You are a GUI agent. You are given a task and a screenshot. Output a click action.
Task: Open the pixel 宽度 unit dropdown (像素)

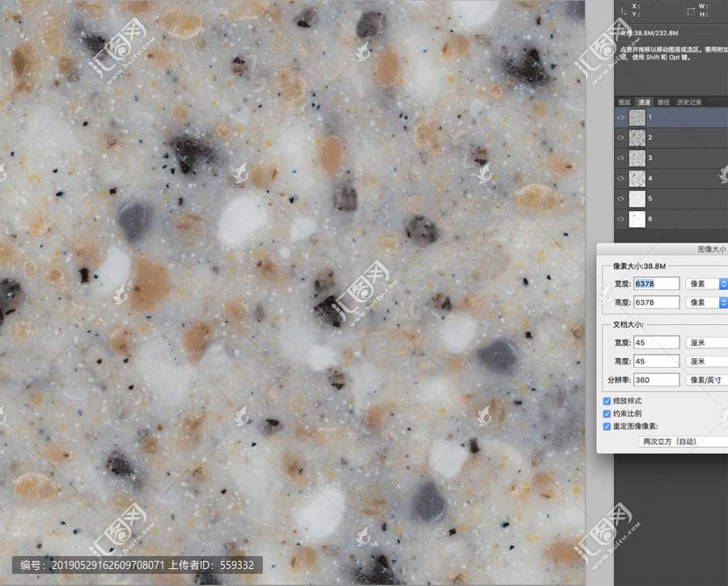tap(707, 284)
